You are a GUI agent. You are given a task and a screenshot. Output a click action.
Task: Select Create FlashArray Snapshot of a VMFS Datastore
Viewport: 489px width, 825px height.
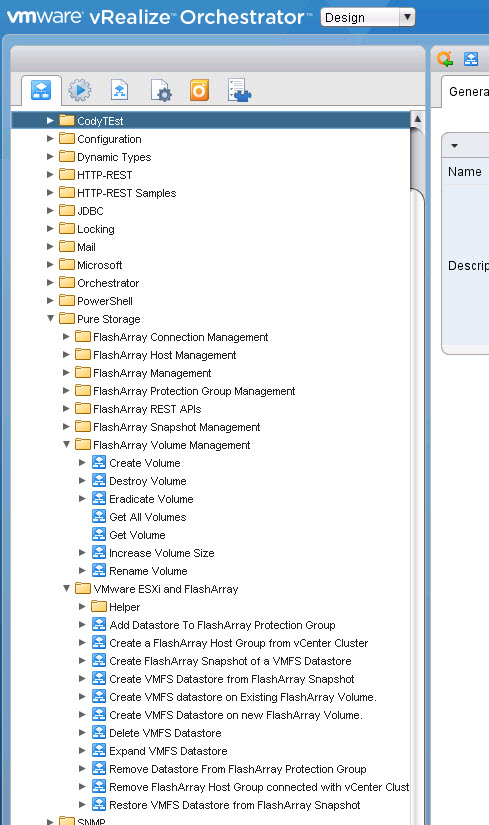[x=222, y=660]
